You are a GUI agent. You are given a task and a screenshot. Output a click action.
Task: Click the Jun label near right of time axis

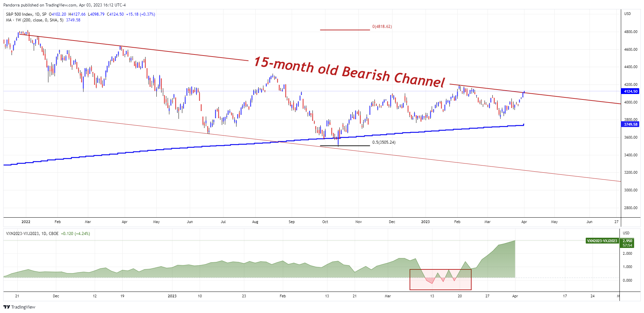tap(589, 222)
